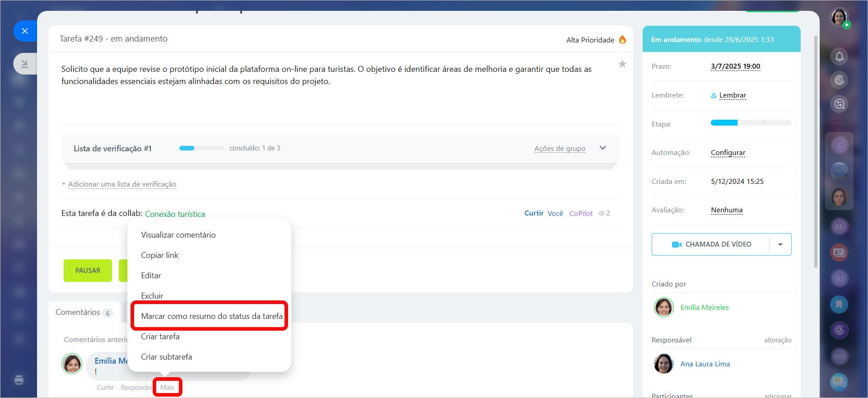Click Ana Laura Lima avatar
Viewport: 868px width, 398px height.
[x=664, y=364]
